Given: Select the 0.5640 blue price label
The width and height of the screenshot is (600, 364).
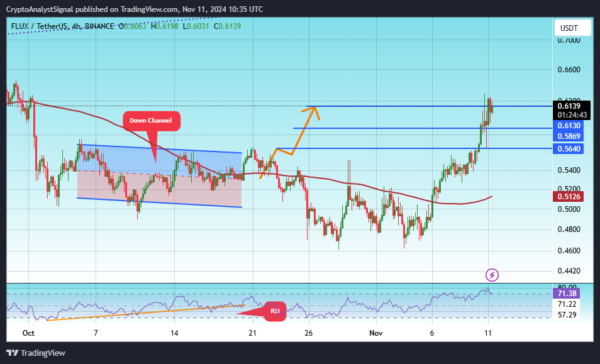Looking at the screenshot, I should click(569, 149).
